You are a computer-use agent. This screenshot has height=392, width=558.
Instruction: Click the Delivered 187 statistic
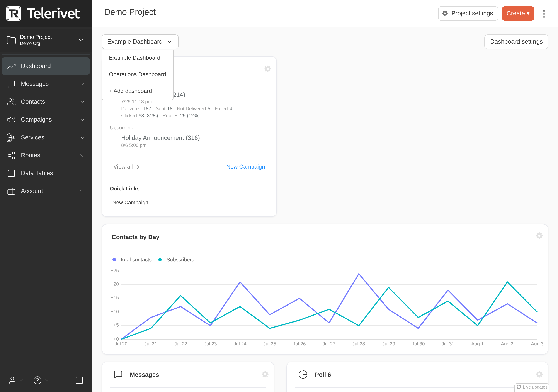(x=136, y=109)
